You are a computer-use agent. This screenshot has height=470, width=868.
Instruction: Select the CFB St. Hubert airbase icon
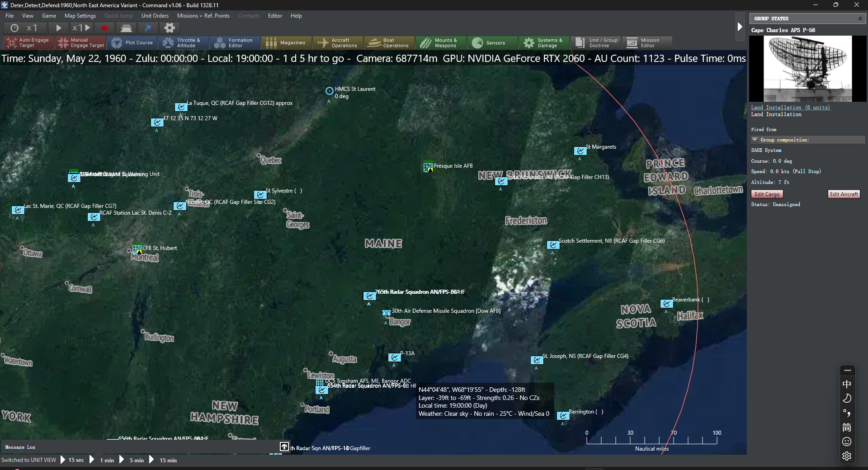[x=137, y=249]
